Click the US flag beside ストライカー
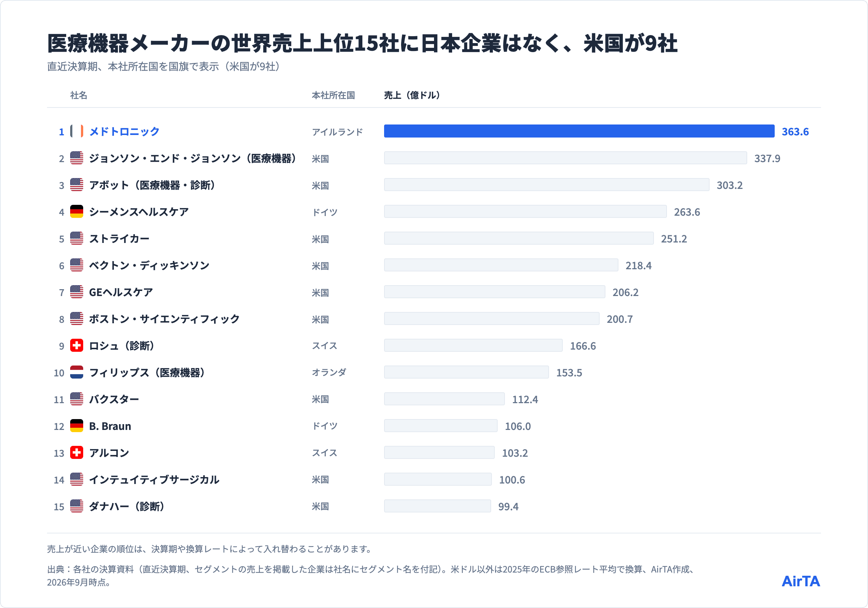Screen dimensions: 868x608 tap(77, 238)
